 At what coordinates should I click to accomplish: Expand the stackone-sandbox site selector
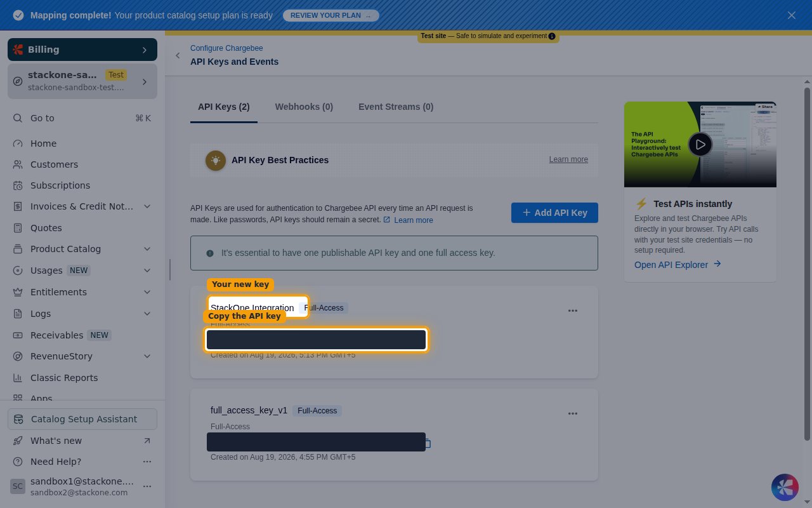82,81
